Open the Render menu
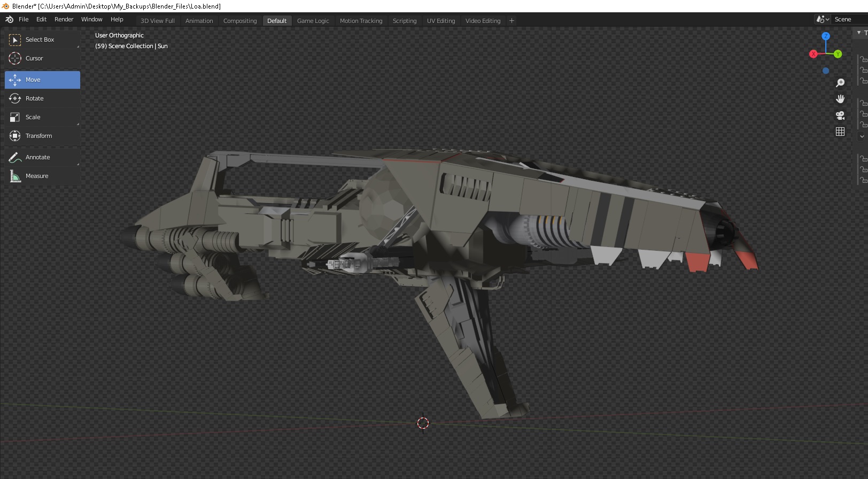Viewport: 868px width, 479px height. 64,19
